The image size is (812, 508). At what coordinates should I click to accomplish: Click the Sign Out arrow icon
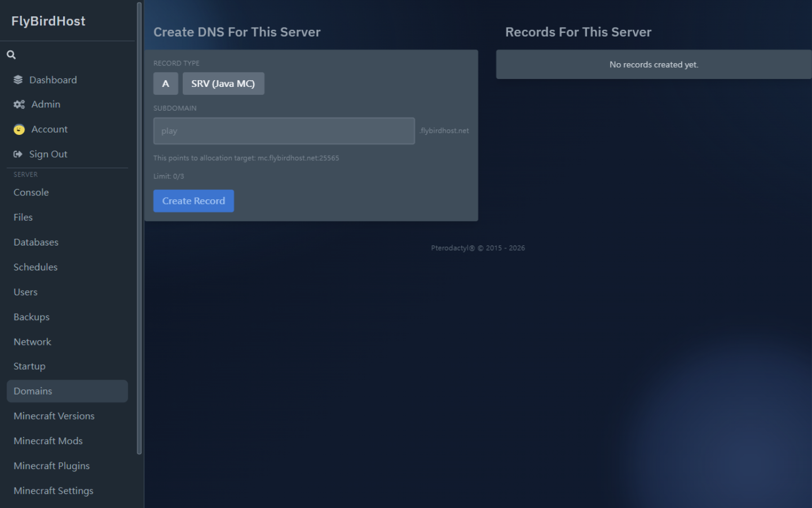pyautogui.click(x=18, y=154)
